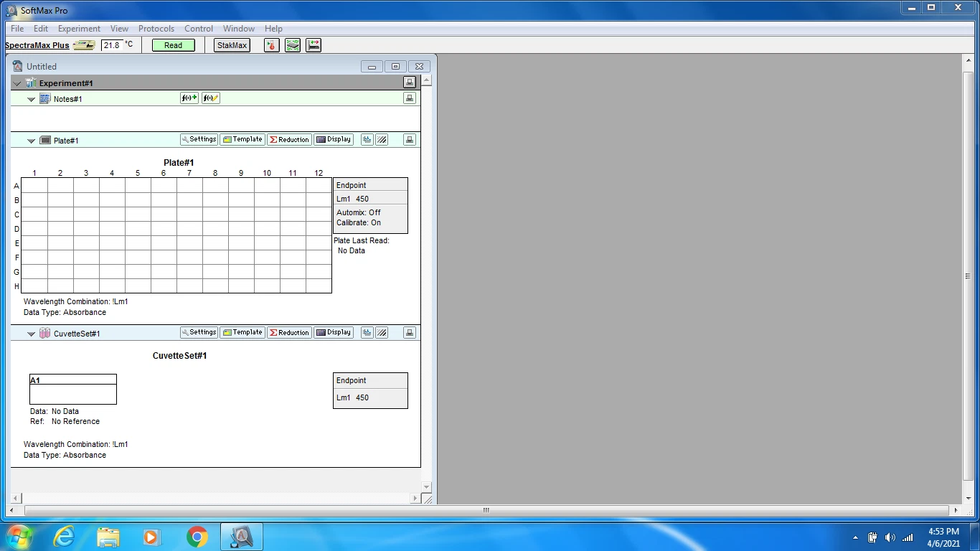Screen dimensions: 980x551
Task: Click the CuvetteSet#1 printer icon
Action: click(x=410, y=333)
